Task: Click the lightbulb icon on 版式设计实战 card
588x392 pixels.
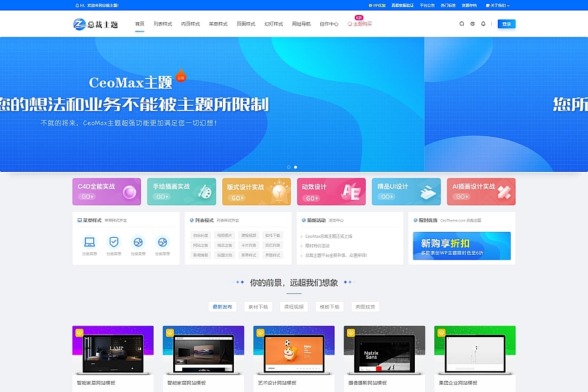Action: [x=280, y=191]
